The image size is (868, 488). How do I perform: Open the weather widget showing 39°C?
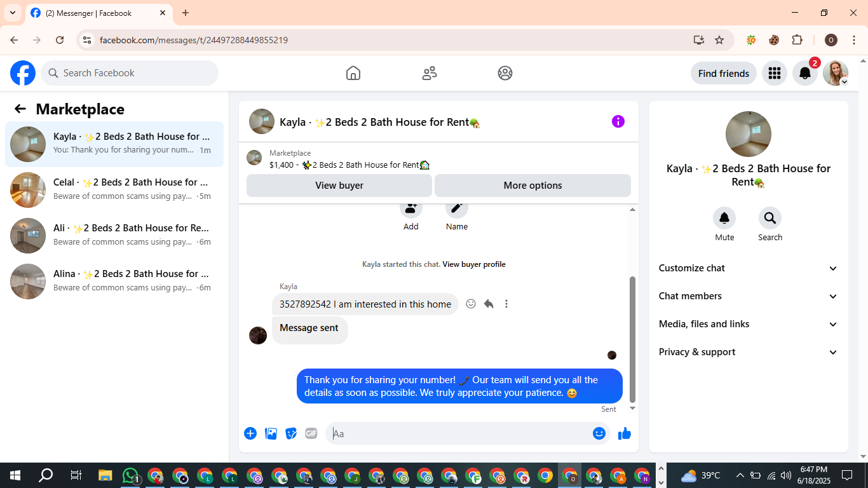(x=701, y=475)
